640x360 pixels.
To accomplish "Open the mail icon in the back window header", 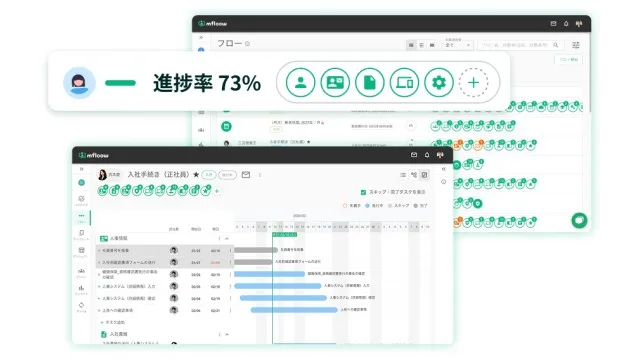I will point(553,24).
